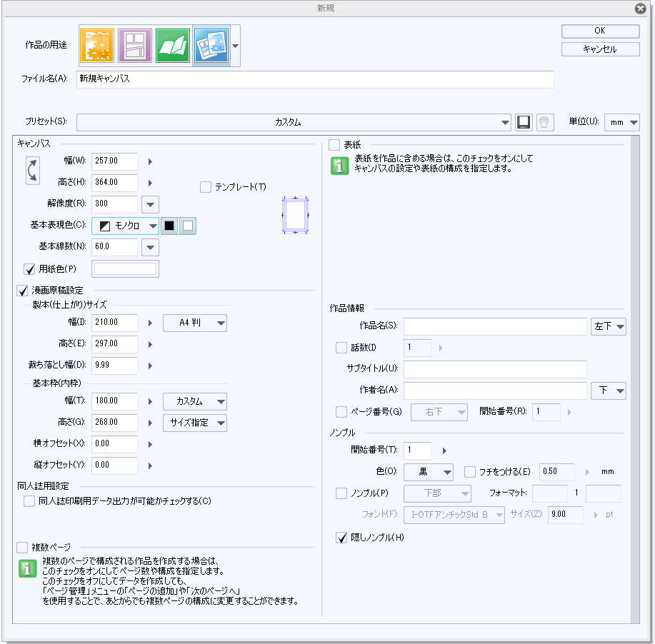Open the 基本表現色 モノクロ dropdown
Screen dimensions: 655x644
(x=125, y=226)
